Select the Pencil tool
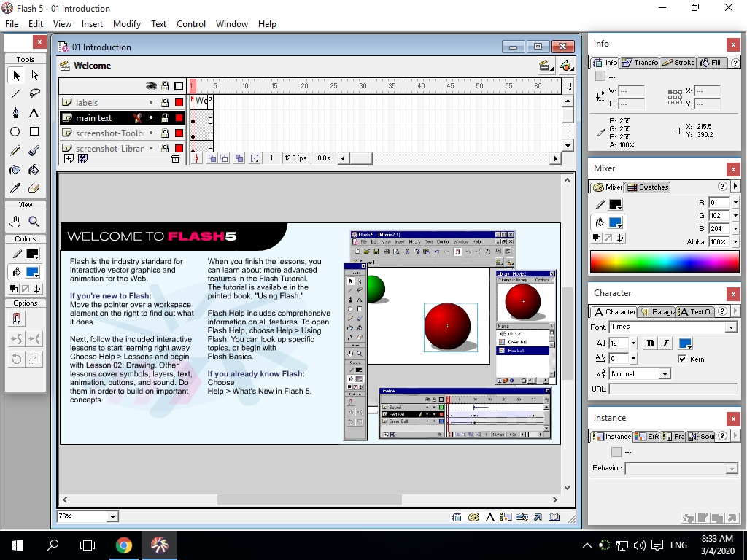 point(16,151)
